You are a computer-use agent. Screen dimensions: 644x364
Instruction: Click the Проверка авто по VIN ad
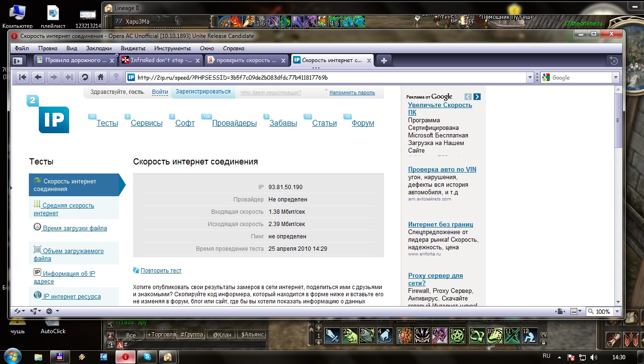tap(442, 169)
